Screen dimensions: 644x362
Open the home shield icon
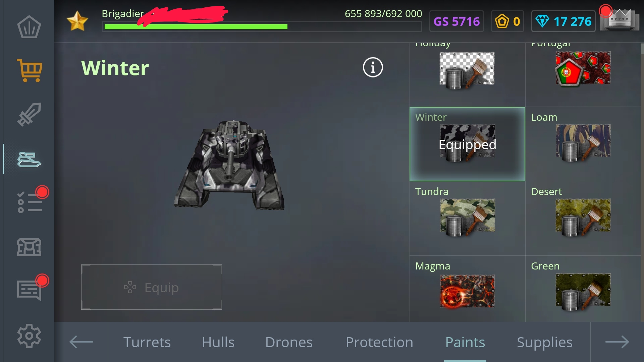29,27
